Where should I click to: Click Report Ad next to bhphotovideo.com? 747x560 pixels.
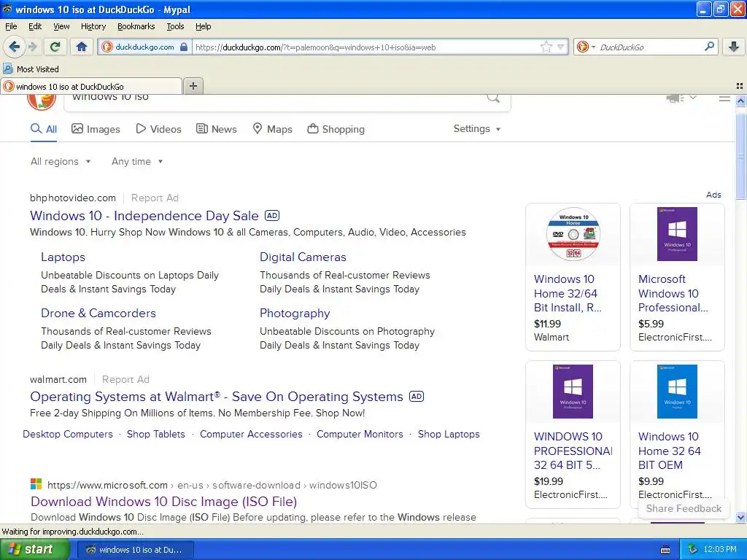[x=155, y=198]
